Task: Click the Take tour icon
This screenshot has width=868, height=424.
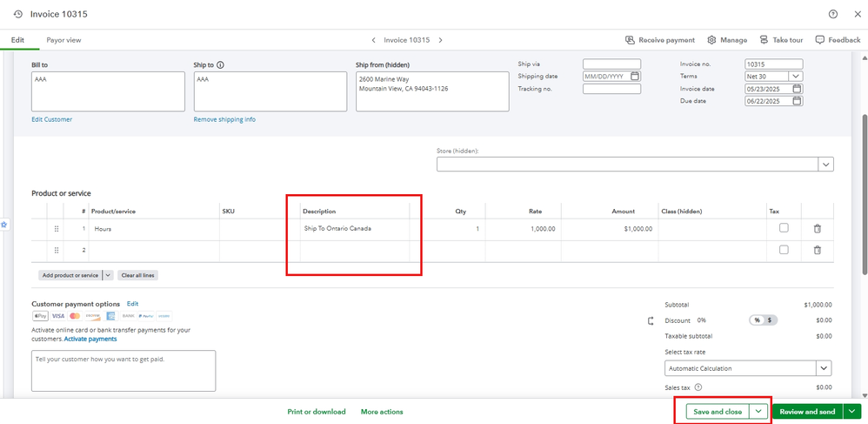Action: [x=764, y=40]
